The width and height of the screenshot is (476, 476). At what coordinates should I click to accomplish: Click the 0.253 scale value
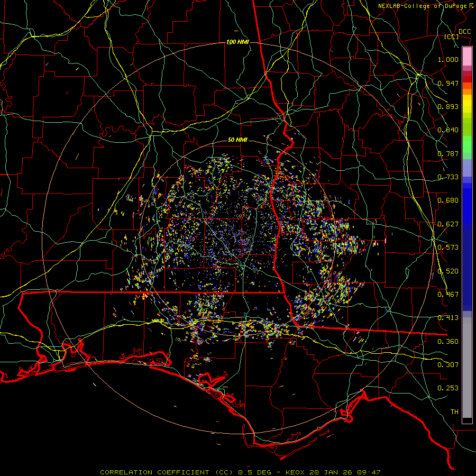tap(448, 388)
